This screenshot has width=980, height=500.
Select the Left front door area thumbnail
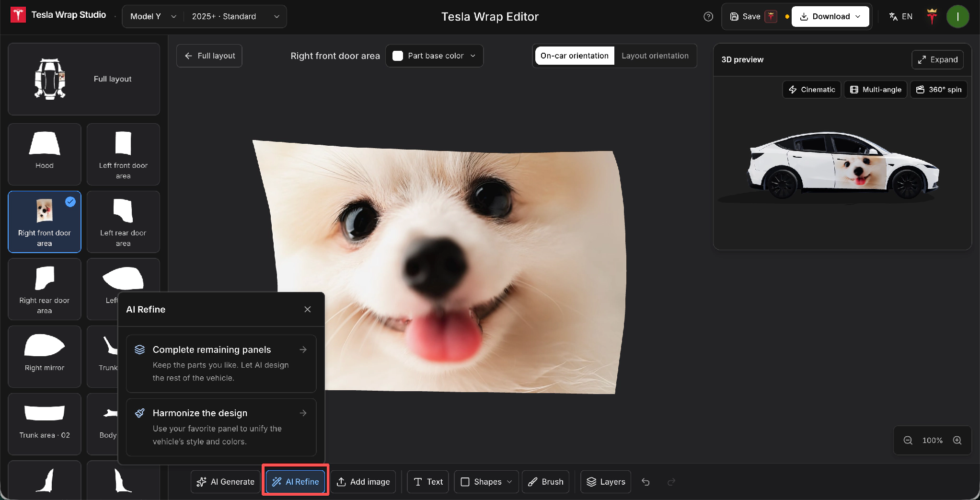[x=123, y=154]
